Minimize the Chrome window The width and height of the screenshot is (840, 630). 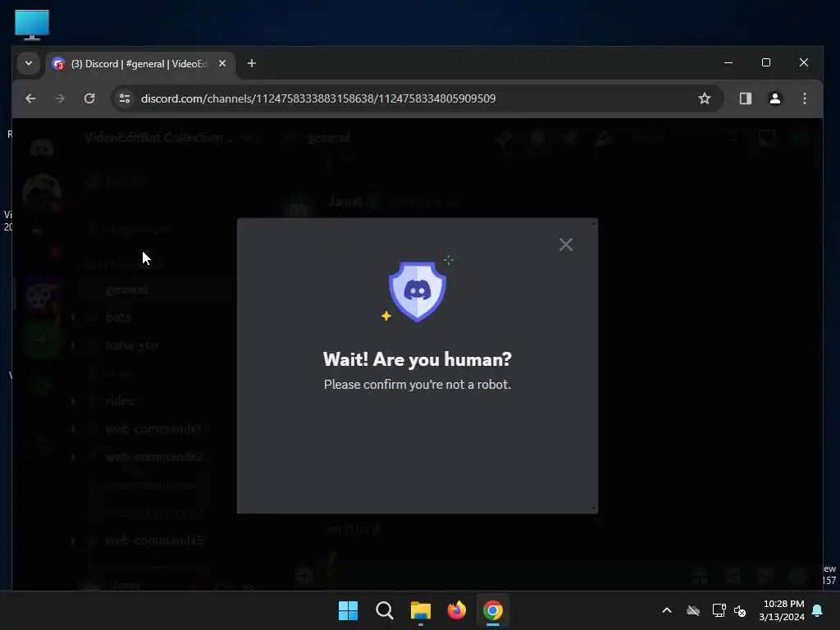(x=728, y=62)
